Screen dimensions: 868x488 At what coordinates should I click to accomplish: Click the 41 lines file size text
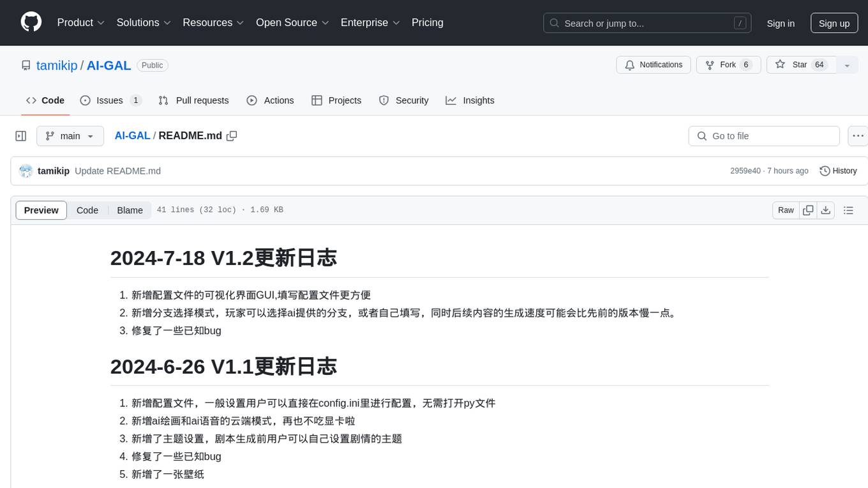coord(220,210)
